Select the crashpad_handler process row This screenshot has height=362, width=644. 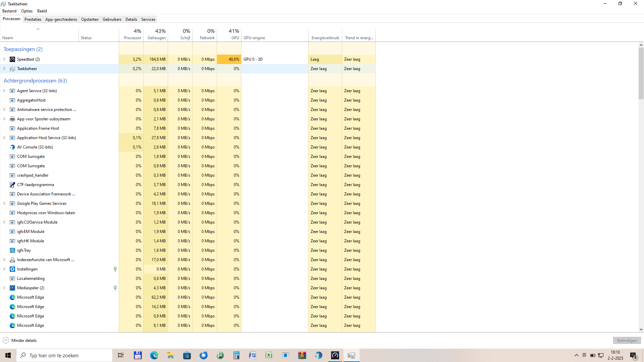[188, 175]
